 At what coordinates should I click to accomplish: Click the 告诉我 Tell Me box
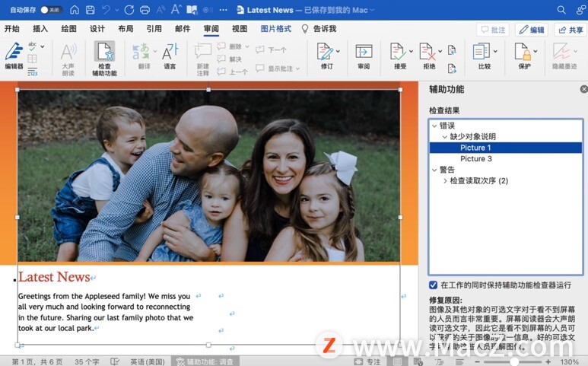[x=319, y=28]
